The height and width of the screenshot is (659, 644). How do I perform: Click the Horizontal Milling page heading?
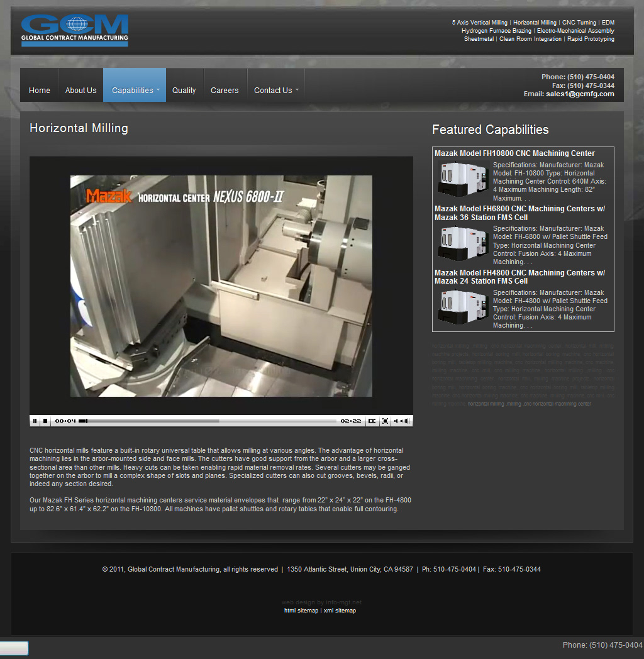[x=79, y=128]
